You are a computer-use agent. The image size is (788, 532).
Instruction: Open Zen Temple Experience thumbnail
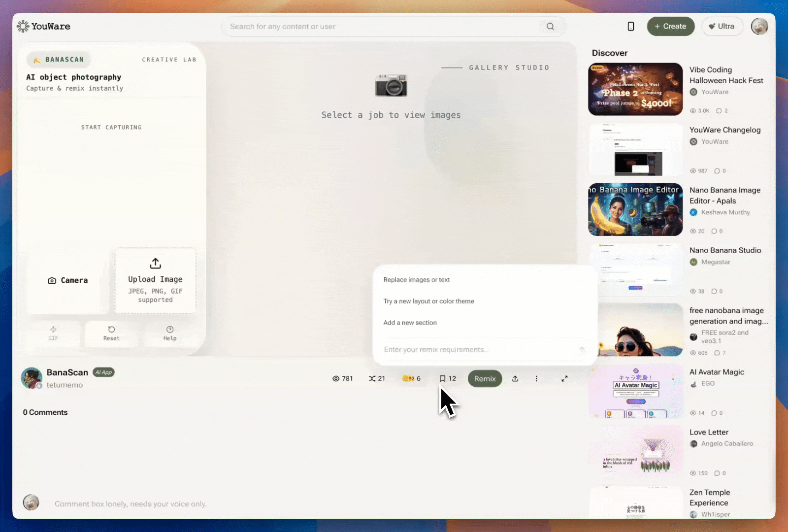point(635,502)
